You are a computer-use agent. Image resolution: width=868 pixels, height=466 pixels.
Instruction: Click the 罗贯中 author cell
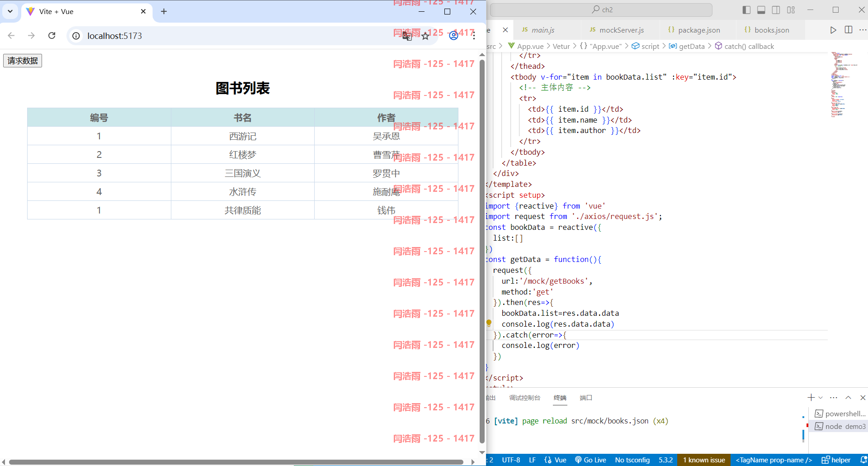point(386,173)
